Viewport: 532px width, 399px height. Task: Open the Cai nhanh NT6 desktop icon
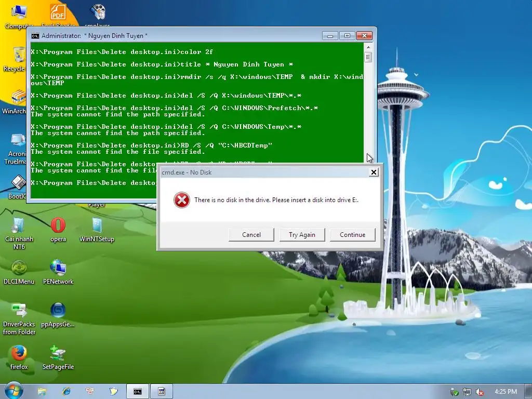point(19,233)
